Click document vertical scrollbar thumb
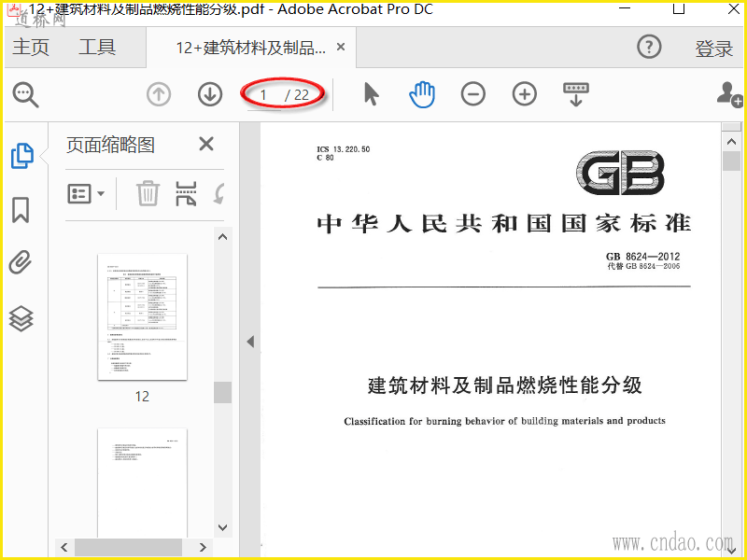This screenshot has height=560, width=747. (x=731, y=161)
